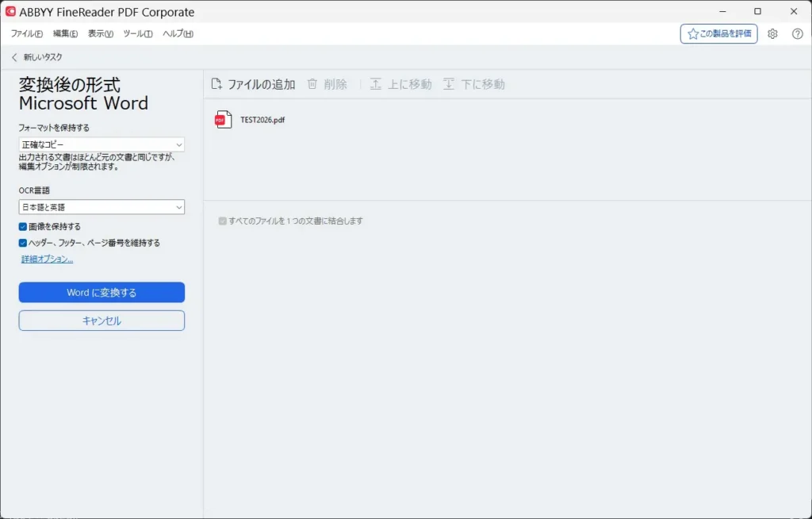The height and width of the screenshot is (519, 812).
Task: Go back with 新しいタスク arrow
Action: pos(14,57)
